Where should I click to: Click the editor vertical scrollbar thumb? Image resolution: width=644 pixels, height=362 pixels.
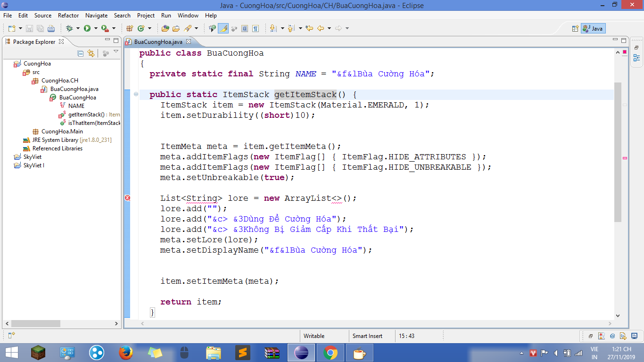click(618, 151)
